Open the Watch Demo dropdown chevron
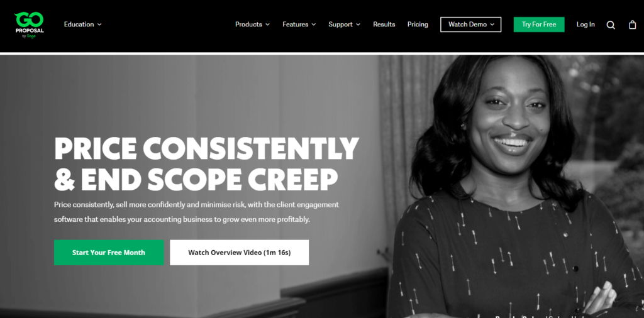The height and width of the screenshot is (318, 644). [x=492, y=25]
